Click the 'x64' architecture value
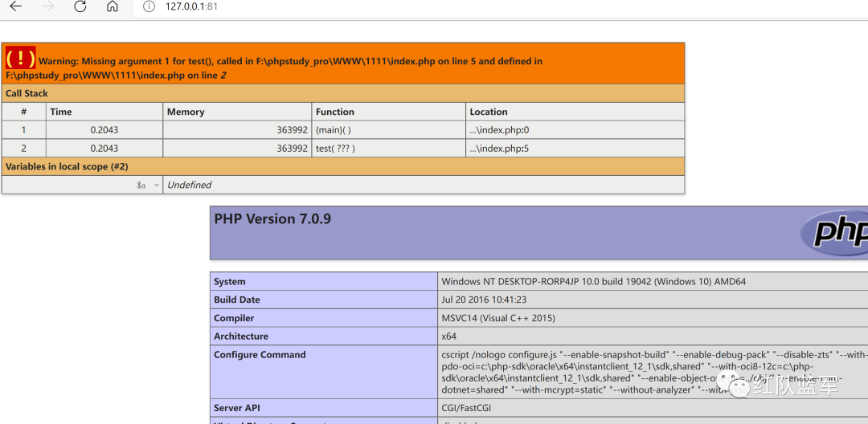This screenshot has height=424, width=868. (x=449, y=336)
